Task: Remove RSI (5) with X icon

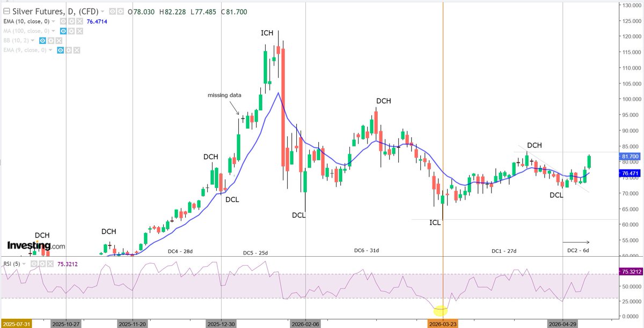Action: coord(50,264)
